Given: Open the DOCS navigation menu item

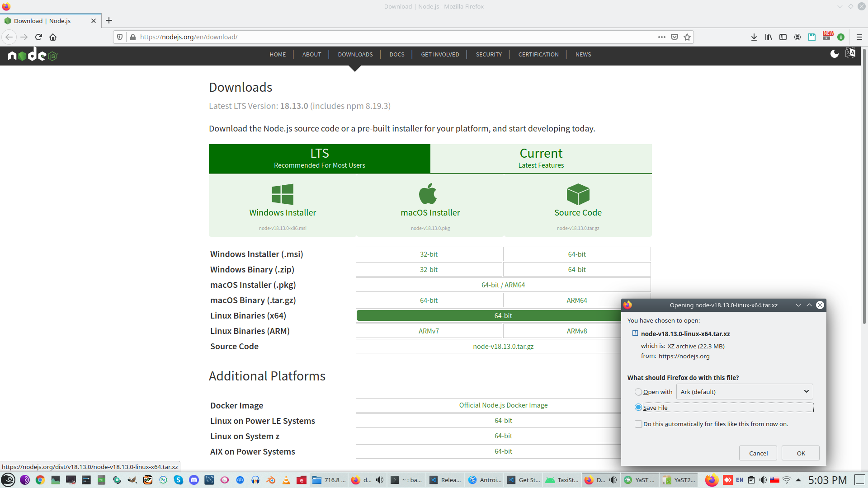Looking at the screenshot, I should (x=396, y=54).
